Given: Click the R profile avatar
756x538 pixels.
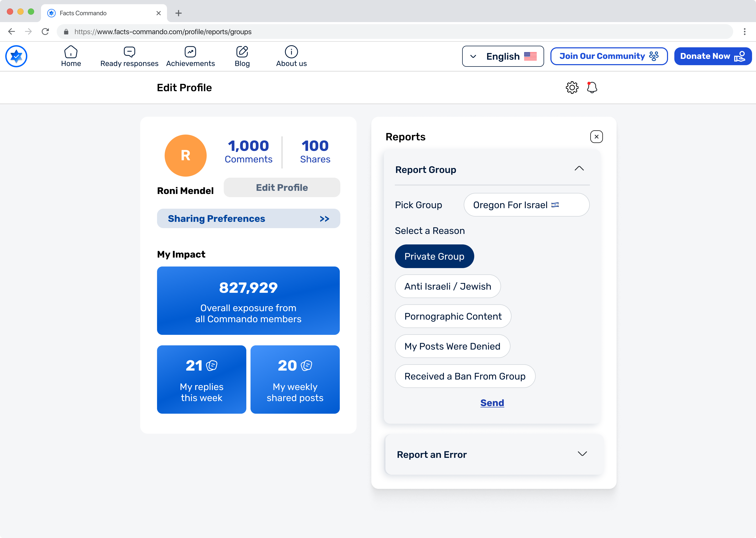Looking at the screenshot, I should click(x=185, y=155).
